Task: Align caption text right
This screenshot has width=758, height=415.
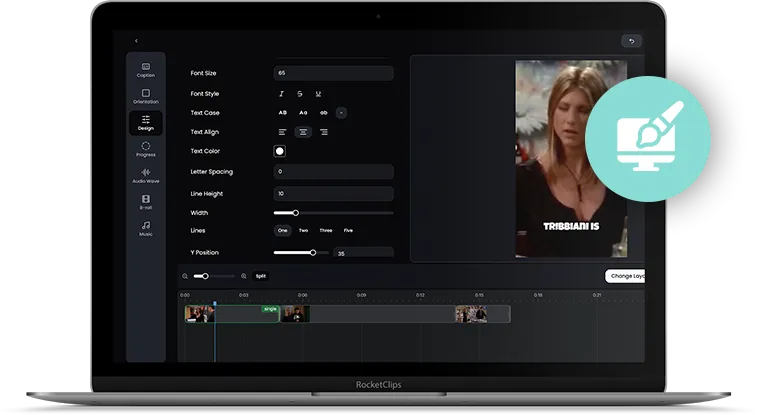Action: click(324, 132)
